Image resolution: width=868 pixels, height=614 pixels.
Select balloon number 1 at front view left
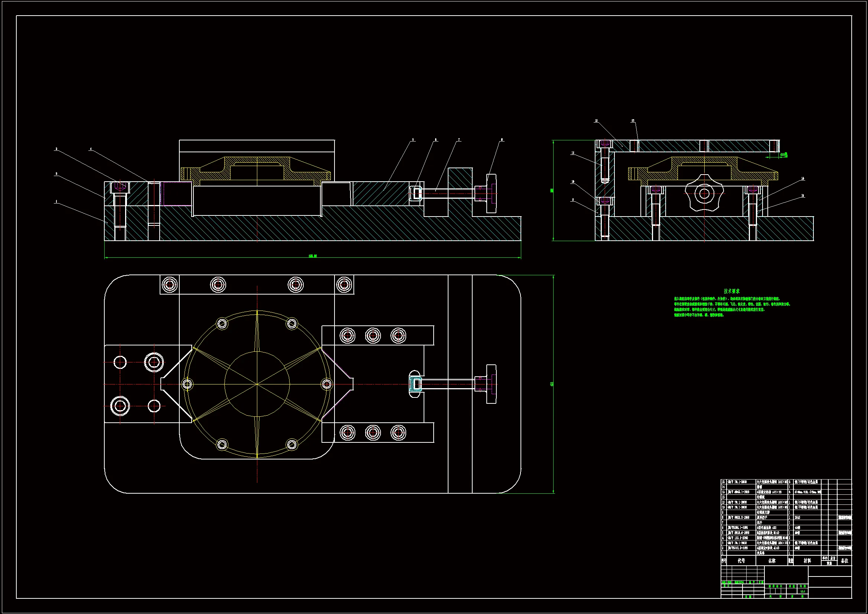pos(56,202)
